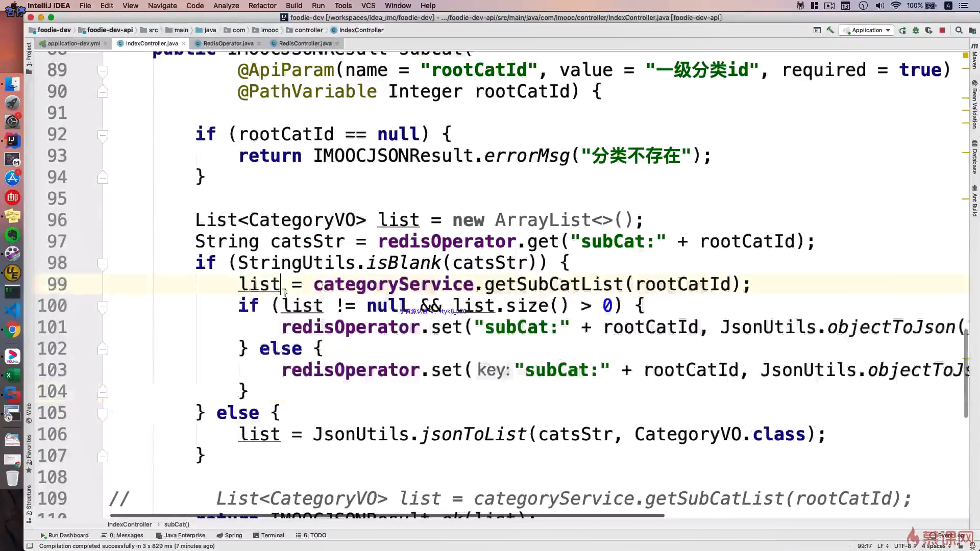Switch to the RedisOperator.java tab

coord(228,43)
